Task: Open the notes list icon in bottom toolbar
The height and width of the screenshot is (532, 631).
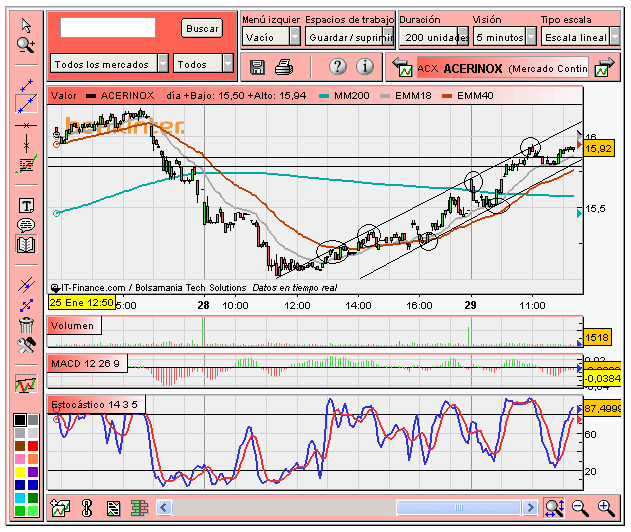Action: click(113, 508)
